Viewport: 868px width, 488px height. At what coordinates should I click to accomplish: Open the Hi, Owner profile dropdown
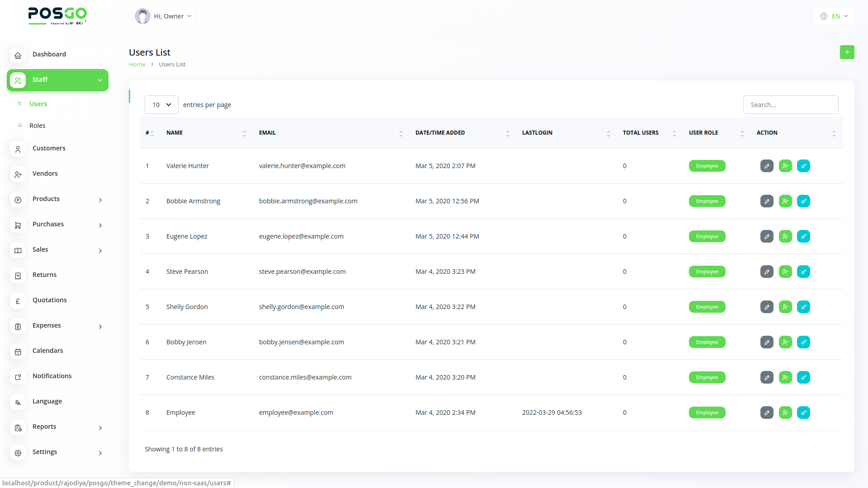click(164, 16)
